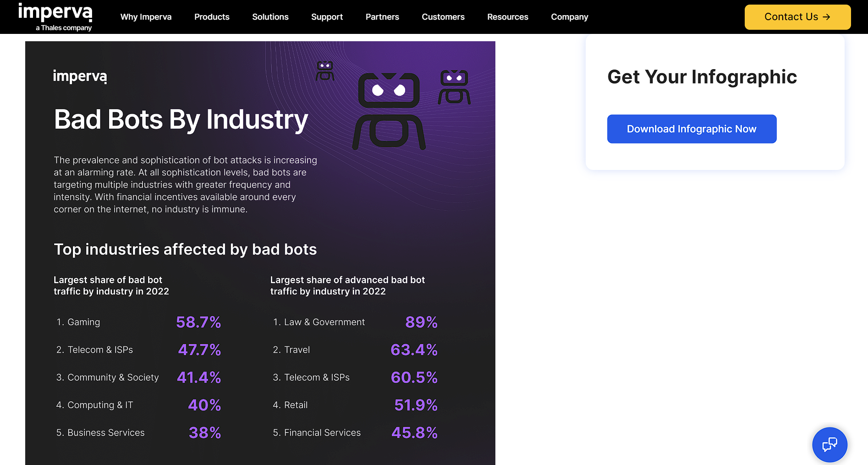Click the Get Your Infographic heading

coord(702,77)
